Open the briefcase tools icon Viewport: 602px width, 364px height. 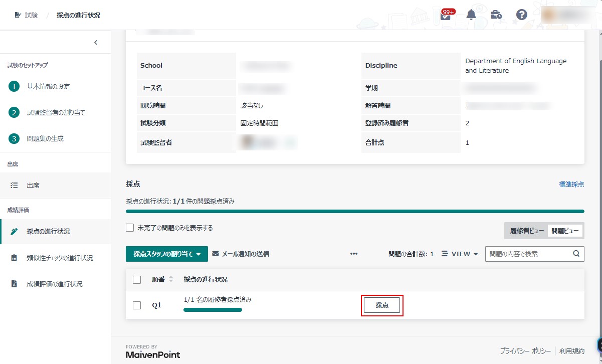(496, 15)
